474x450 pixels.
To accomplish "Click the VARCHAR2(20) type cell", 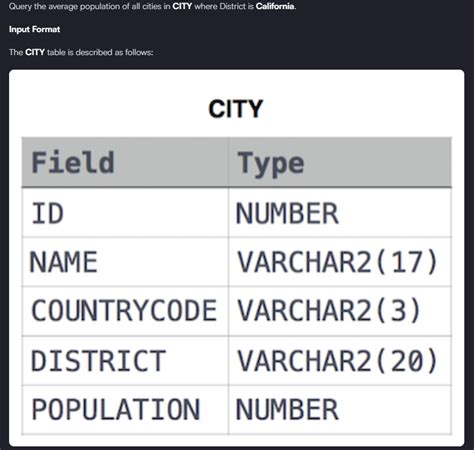I will (x=340, y=361).
